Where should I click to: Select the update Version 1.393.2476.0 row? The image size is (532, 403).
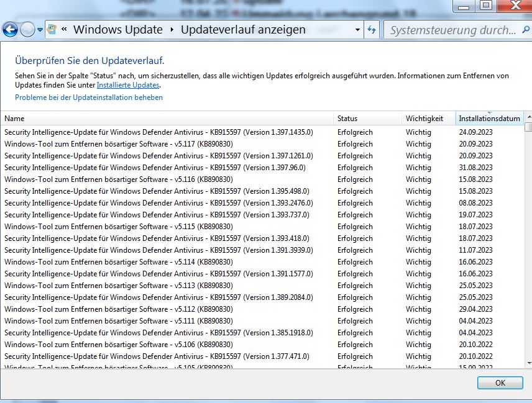click(262, 203)
